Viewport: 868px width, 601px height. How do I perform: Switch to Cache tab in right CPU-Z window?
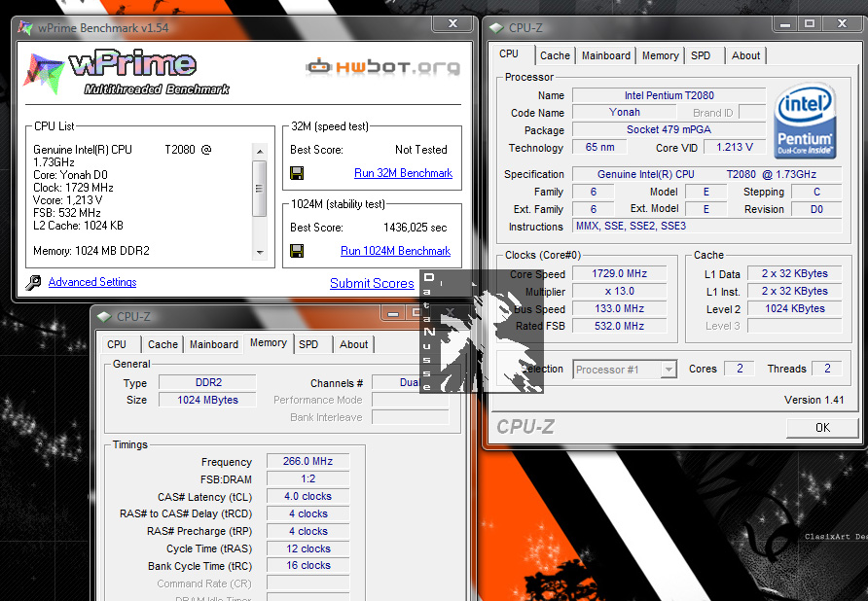pyautogui.click(x=555, y=55)
